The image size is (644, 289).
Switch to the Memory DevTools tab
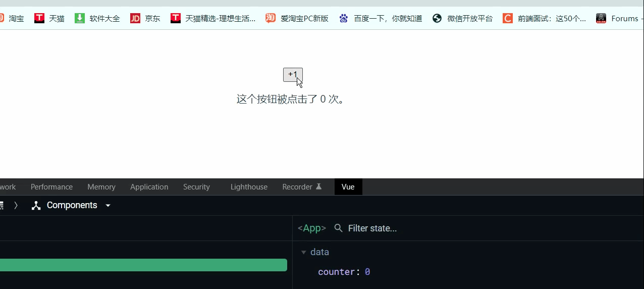pos(101,187)
